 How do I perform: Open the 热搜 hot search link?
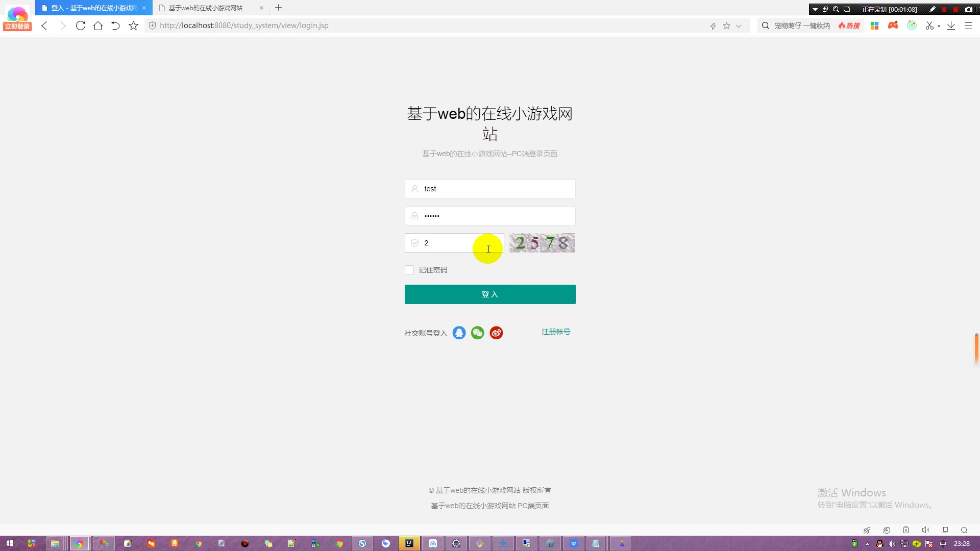tap(849, 26)
